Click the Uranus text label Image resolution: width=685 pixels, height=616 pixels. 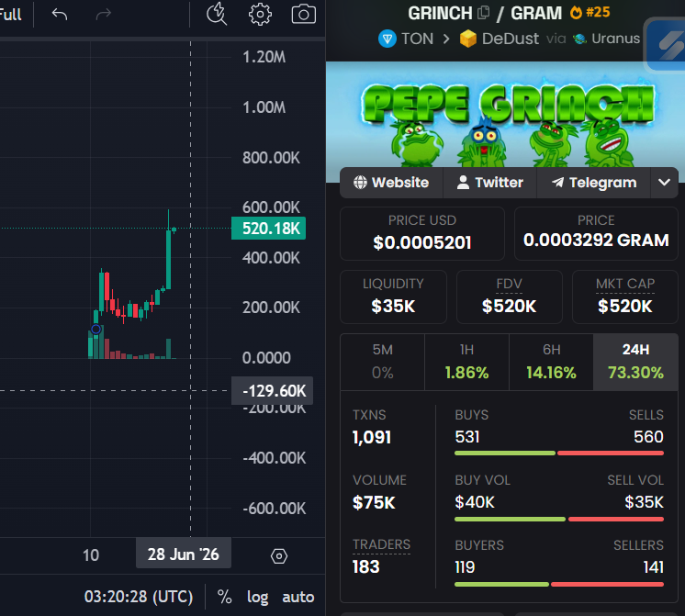coord(615,39)
